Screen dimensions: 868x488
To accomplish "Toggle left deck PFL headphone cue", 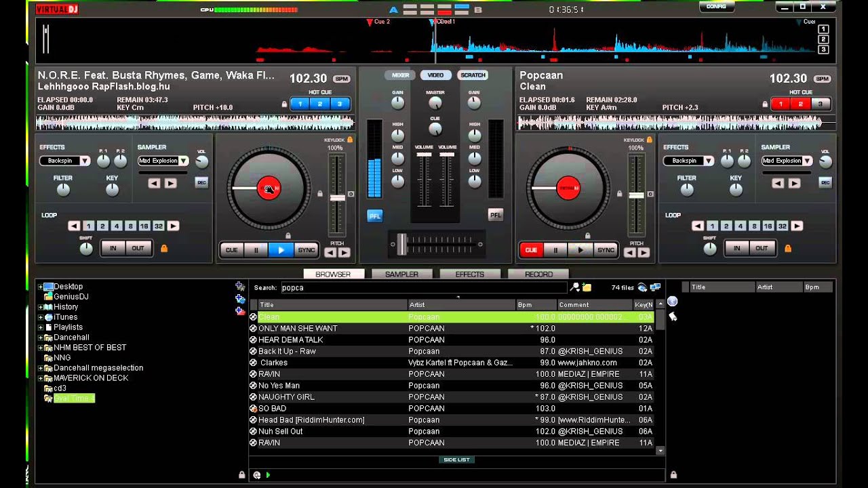I will tap(374, 216).
